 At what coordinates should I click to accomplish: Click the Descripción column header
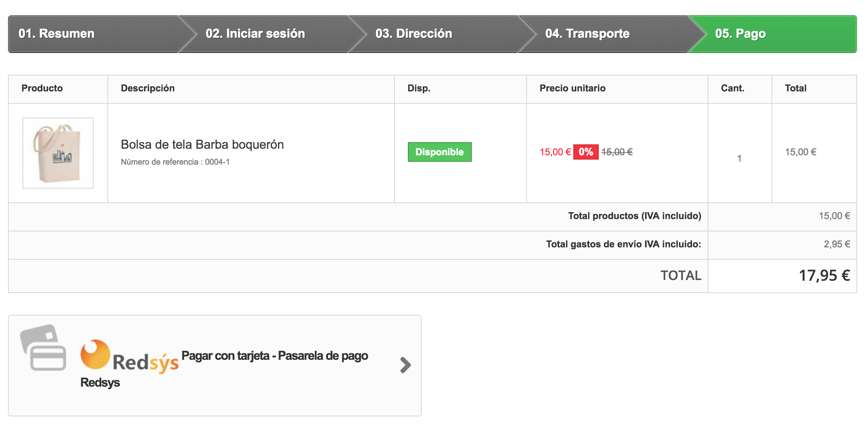coord(148,88)
